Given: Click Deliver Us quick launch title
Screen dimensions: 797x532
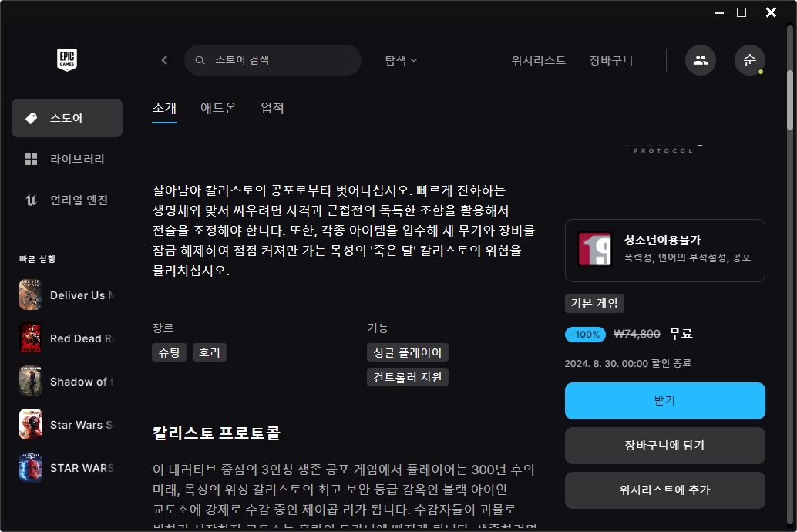Looking at the screenshot, I should [x=82, y=295].
